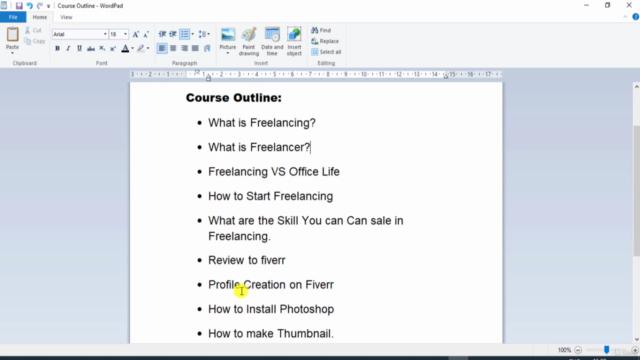640x360 pixels.
Task: Toggle bold formatting
Action: tap(57, 49)
